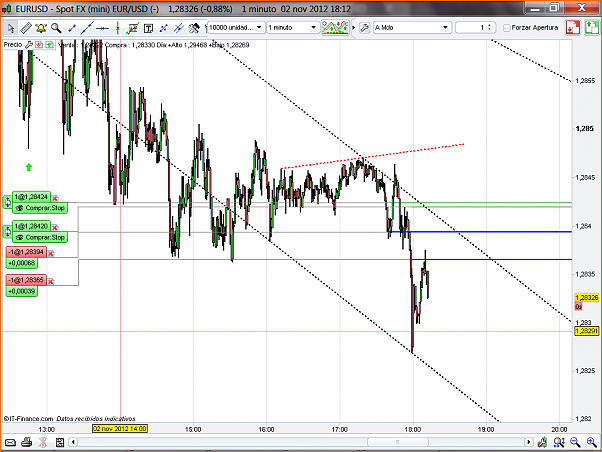
Task: Click the horizontal scrollbar left arrow
Action: click(73, 442)
